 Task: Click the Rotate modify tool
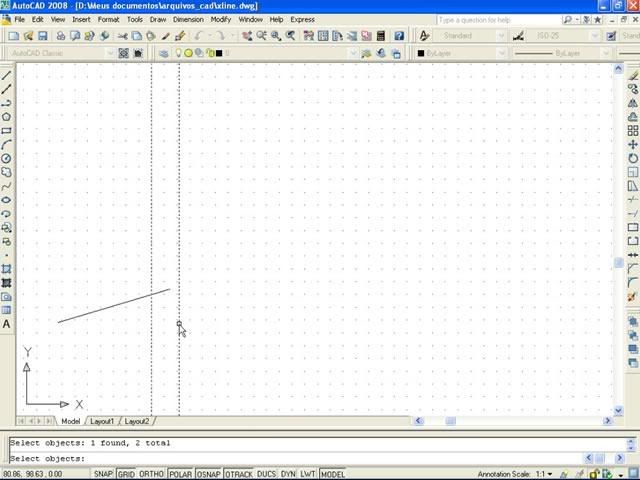[633, 158]
